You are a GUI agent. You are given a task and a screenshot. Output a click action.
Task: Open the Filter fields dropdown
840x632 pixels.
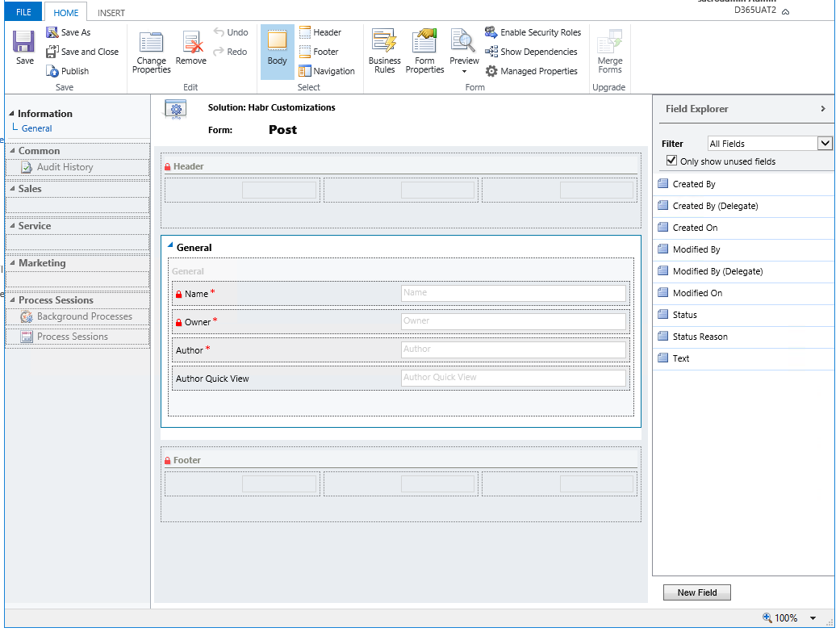(x=825, y=143)
